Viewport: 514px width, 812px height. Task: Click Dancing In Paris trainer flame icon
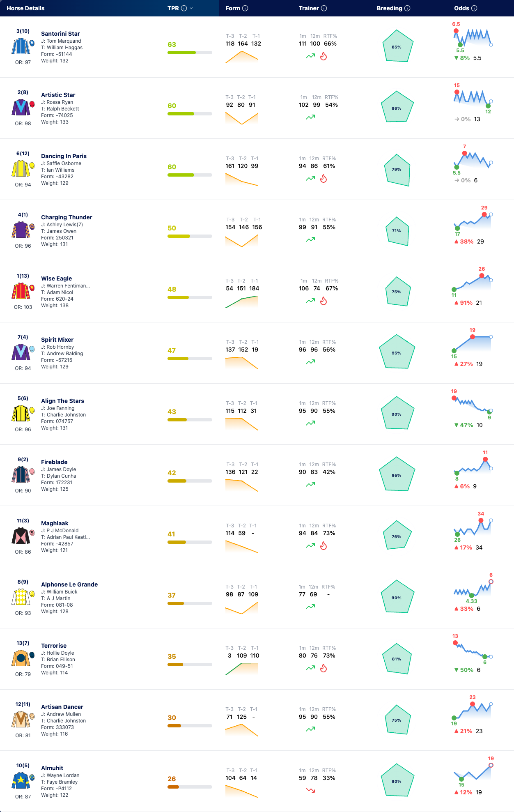point(324,179)
